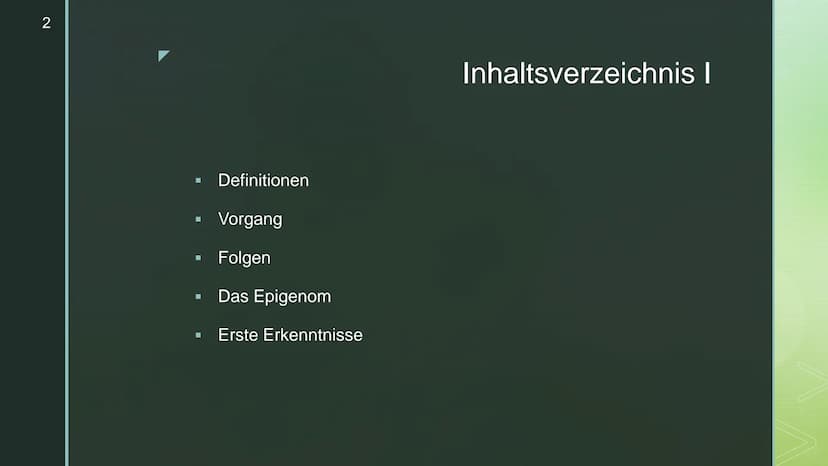Select the square bullet before Erste Erkenntnisse

[198, 335]
